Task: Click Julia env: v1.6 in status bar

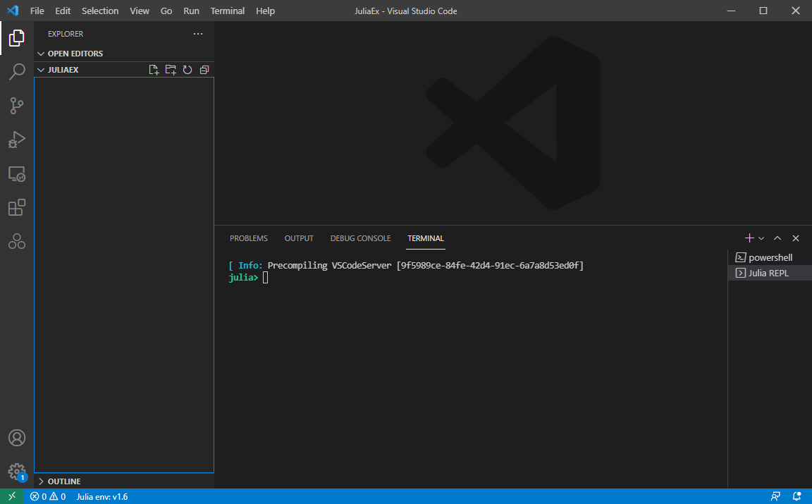Action: click(x=102, y=496)
